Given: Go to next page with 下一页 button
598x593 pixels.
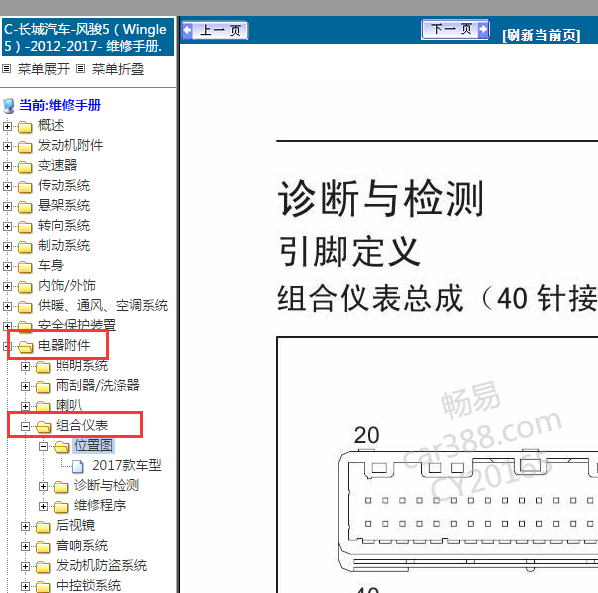Looking at the screenshot, I should [x=455, y=29].
